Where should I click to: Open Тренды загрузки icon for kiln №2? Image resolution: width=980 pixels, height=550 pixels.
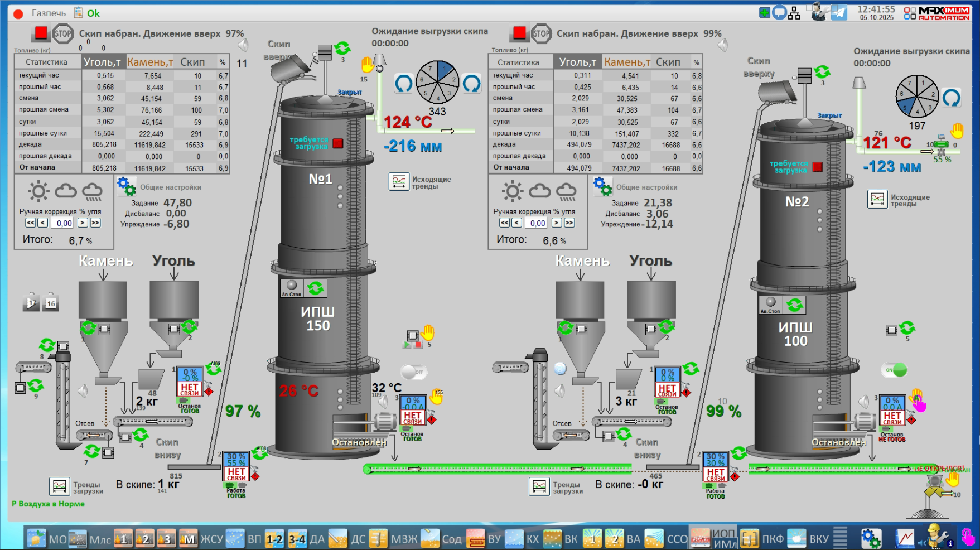point(539,486)
